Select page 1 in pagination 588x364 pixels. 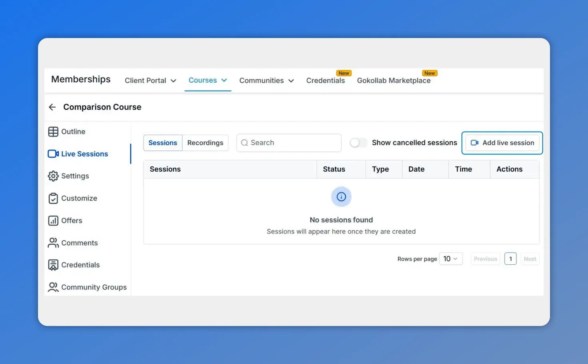click(x=510, y=259)
